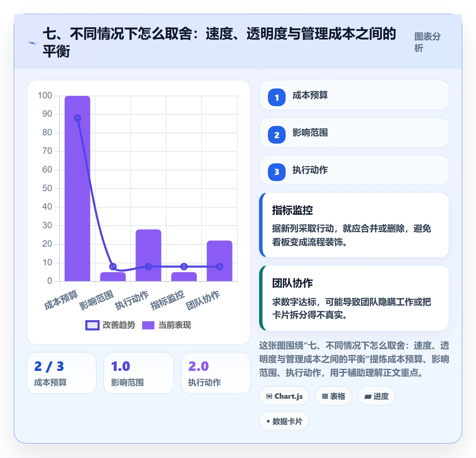Click the 团队协作 card heading
This screenshot has width=476, height=458.
coord(292,283)
